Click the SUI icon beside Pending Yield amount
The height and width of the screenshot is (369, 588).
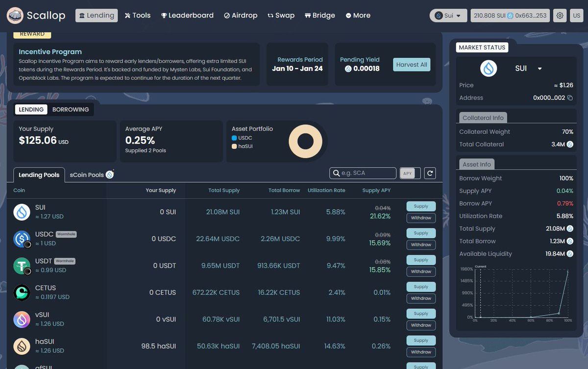tap(348, 69)
